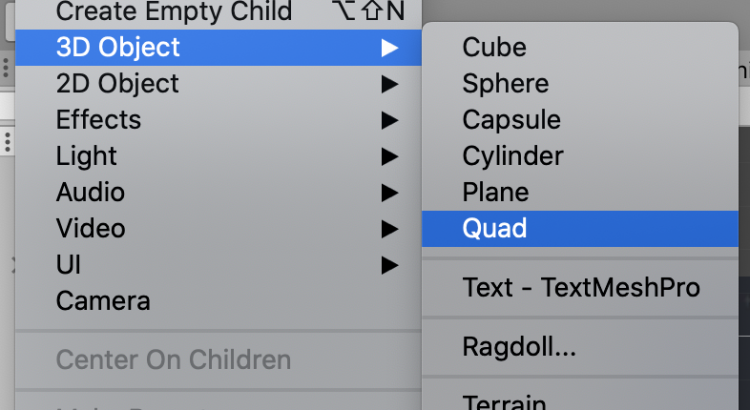
Task: Create a Terrain object
Action: coord(504,403)
